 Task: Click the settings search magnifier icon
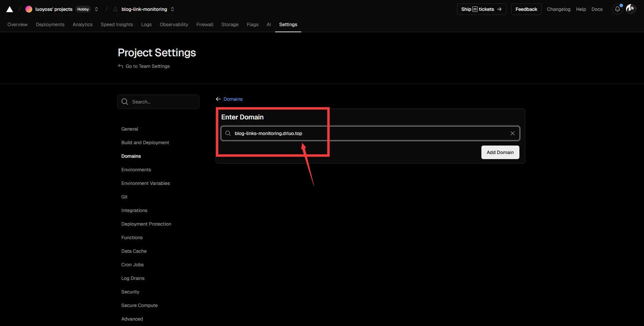(x=125, y=102)
